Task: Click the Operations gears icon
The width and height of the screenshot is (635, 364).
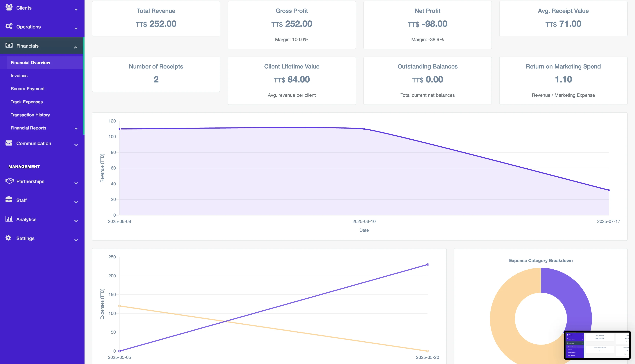Action: 9,26
